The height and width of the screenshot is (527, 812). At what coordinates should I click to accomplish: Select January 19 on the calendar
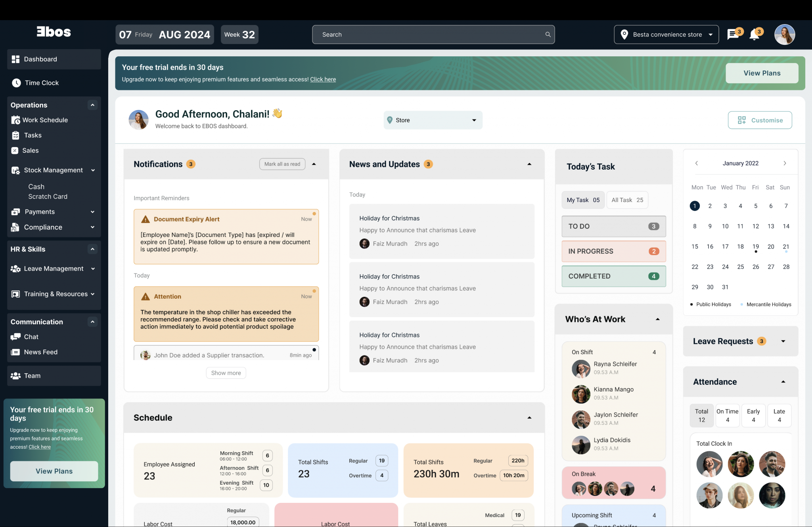(755, 246)
